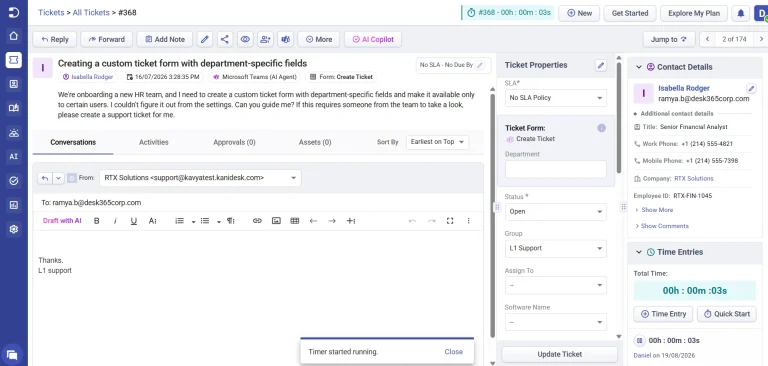Open the AI section in the sidebar
The image size is (768, 366).
tap(14, 157)
